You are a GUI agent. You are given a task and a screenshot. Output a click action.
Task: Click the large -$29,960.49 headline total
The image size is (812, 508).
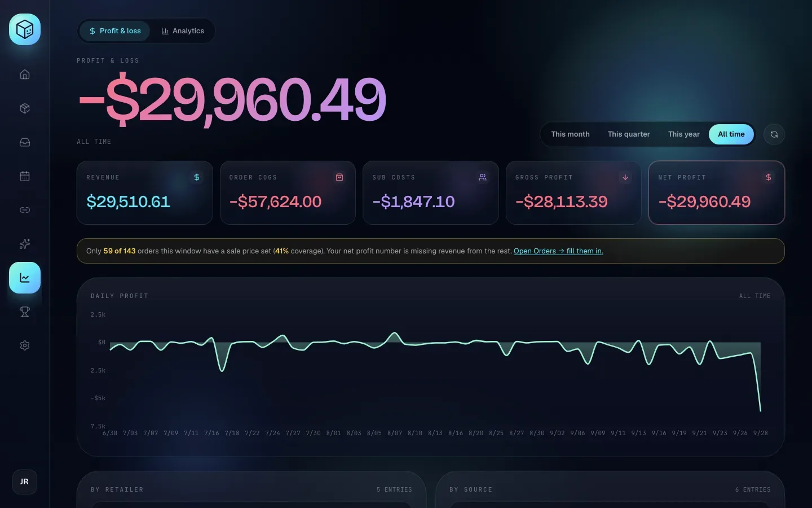pos(232,100)
